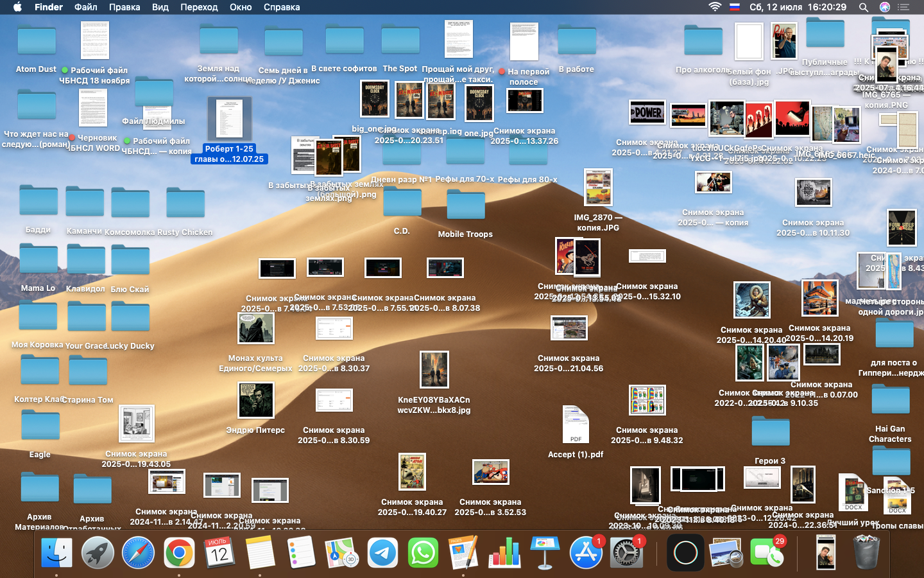Open the Trash in the dock
924x578 pixels.
[x=866, y=553]
